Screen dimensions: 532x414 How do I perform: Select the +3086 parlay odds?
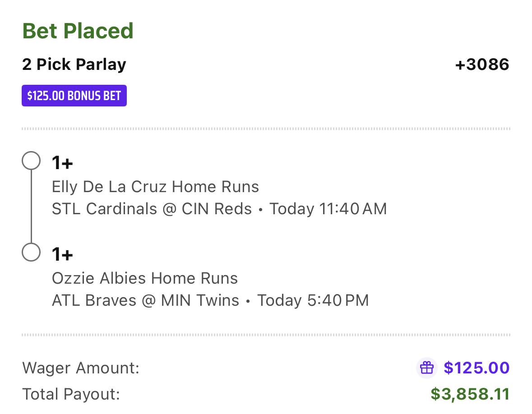482,64
